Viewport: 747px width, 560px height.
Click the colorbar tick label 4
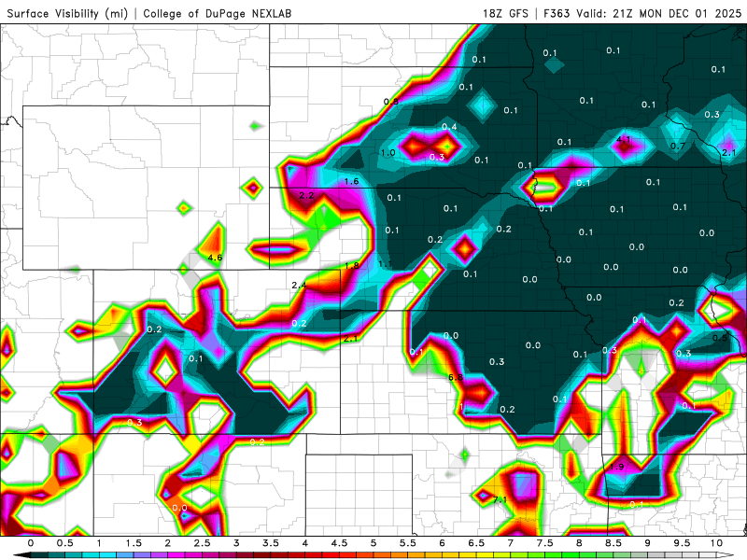[x=305, y=543]
